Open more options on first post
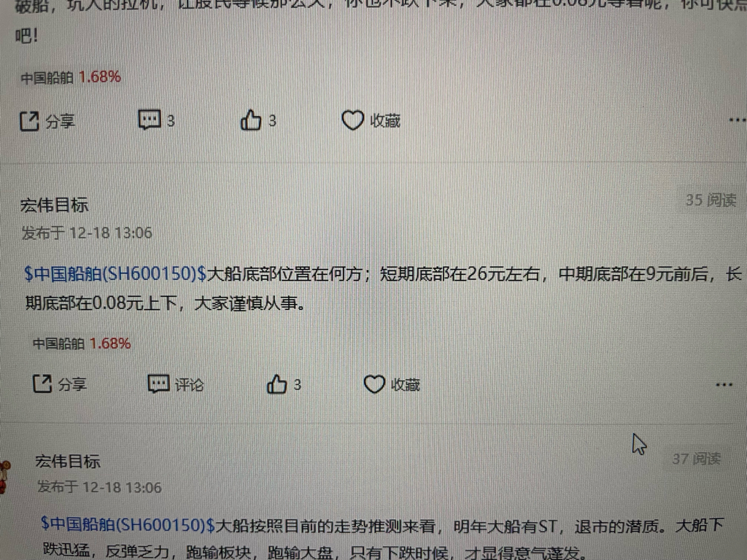 pos(738,120)
